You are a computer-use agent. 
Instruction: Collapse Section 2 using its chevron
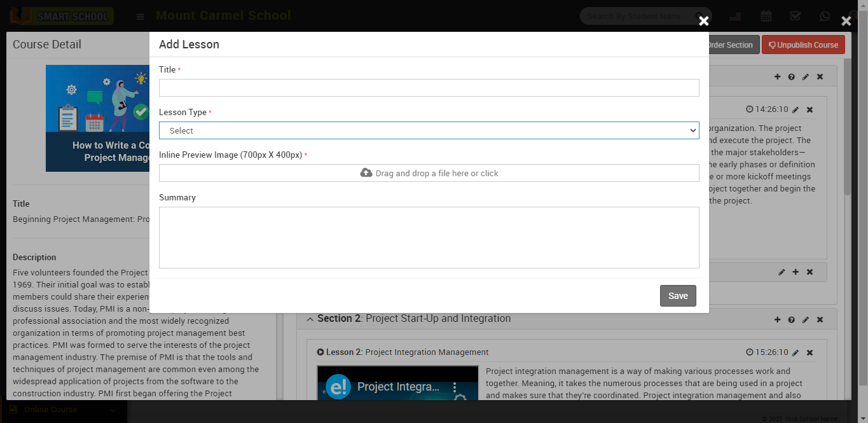click(x=310, y=319)
